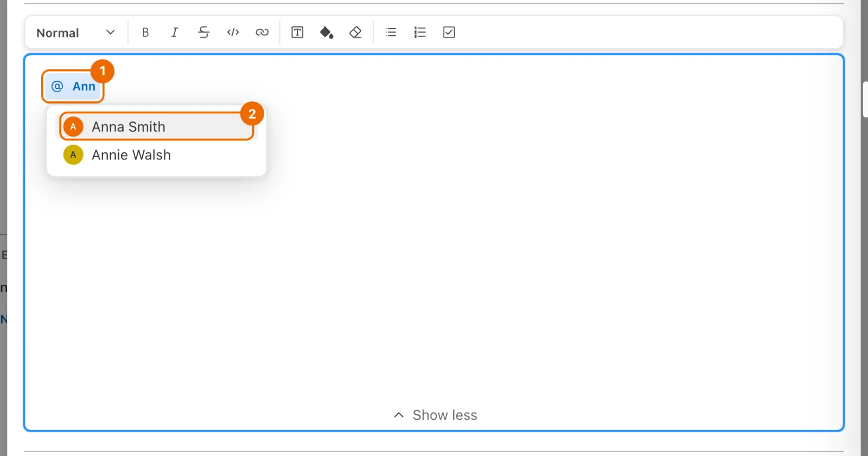Toggle bold formatting

click(x=145, y=33)
